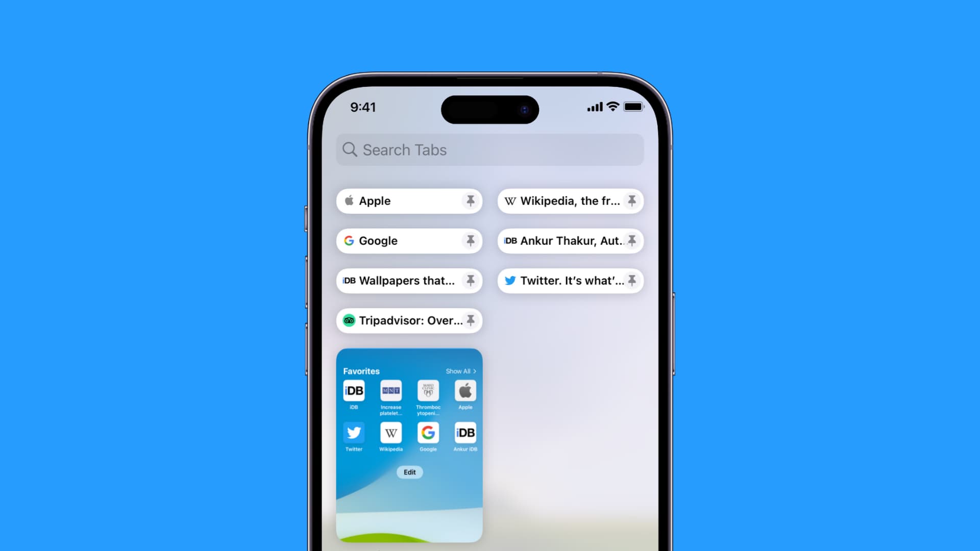Select the Wikipedia pinned tab
The image size is (980, 551).
pyautogui.click(x=570, y=201)
